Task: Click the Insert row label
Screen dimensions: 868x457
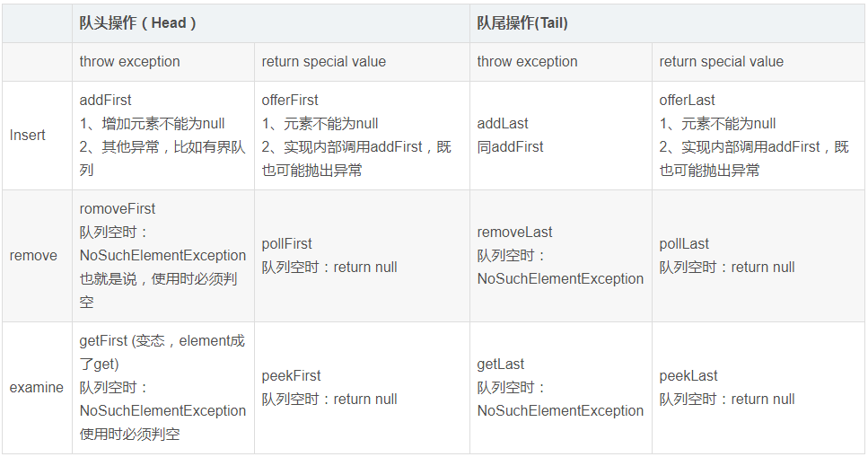Action: pos(28,136)
